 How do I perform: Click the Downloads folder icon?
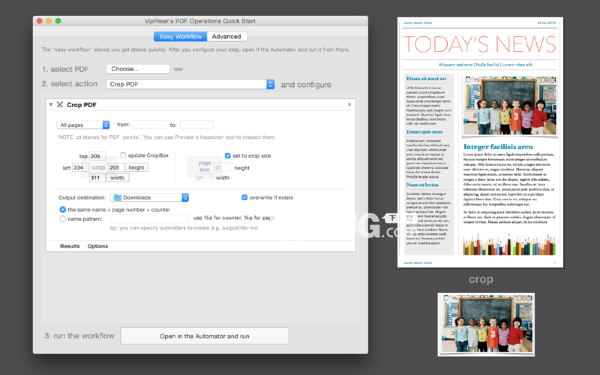[x=117, y=197]
